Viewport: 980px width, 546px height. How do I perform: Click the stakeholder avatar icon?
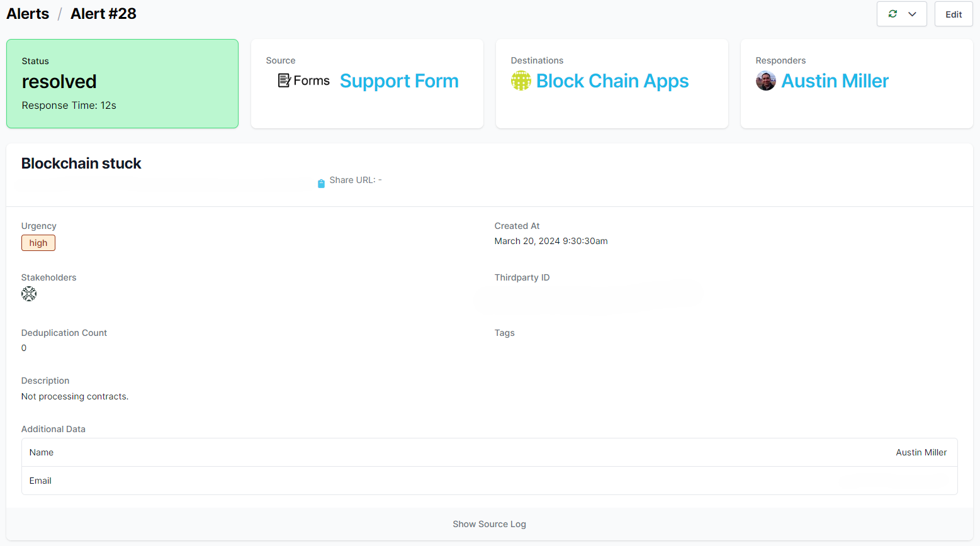click(x=29, y=294)
